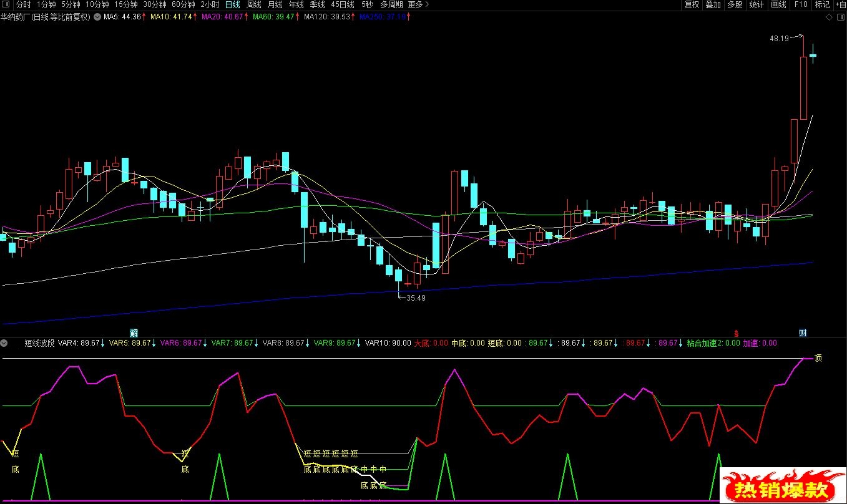This screenshot has width=847, height=504.
Task: Select the 60分钟 period
Action: [183, 4]
